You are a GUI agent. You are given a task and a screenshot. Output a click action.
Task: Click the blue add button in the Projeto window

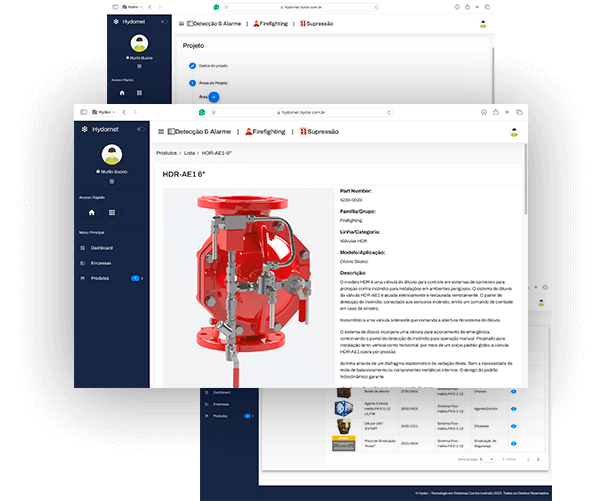click(214, 97)
